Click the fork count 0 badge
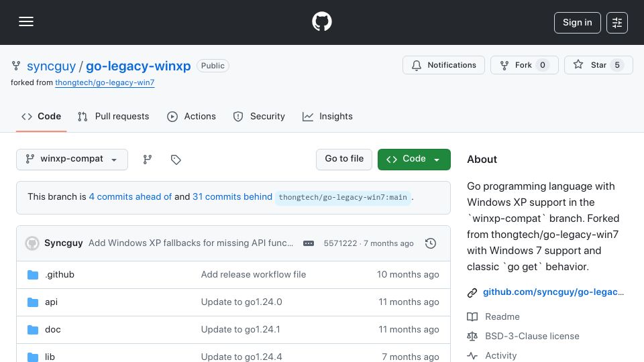This screenshot has width=644, height=362. pos(543,65)
